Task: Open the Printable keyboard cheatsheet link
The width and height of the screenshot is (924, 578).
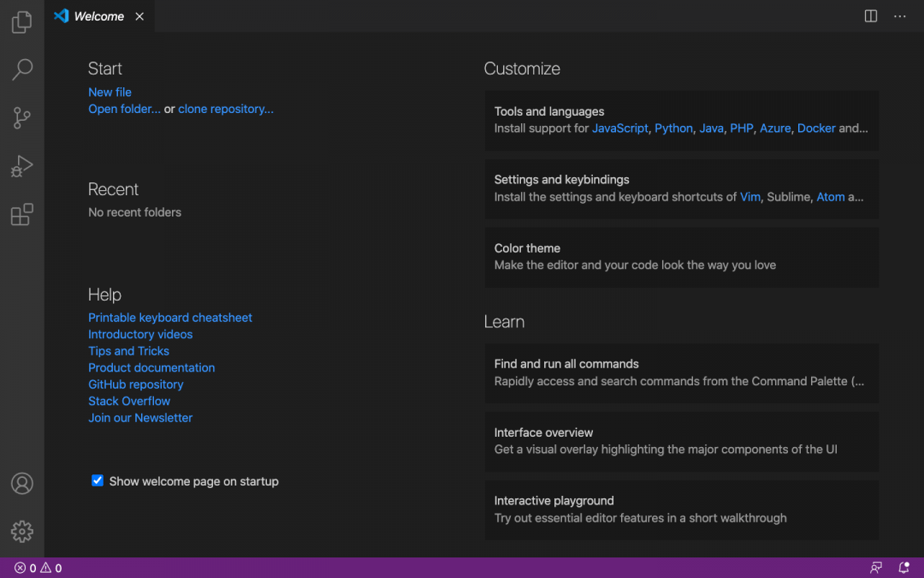Action: pos(169,317)
